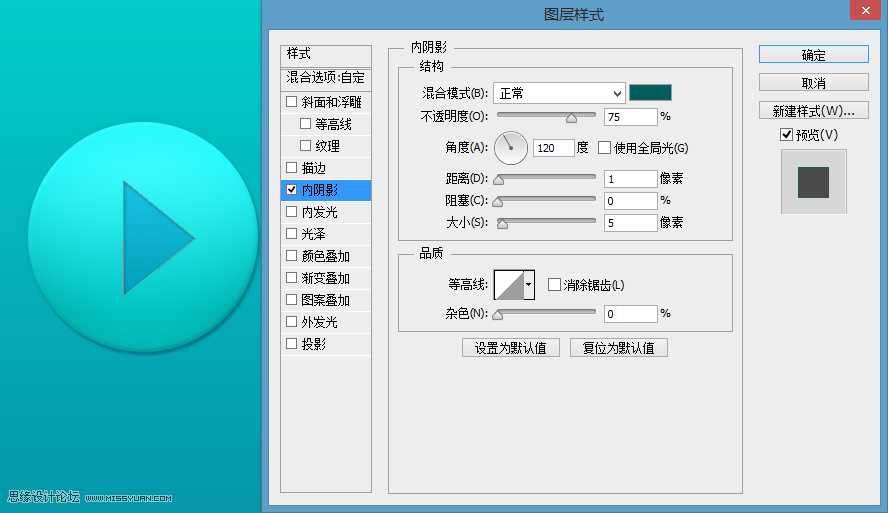Click the 角度 angle dial

511,148
